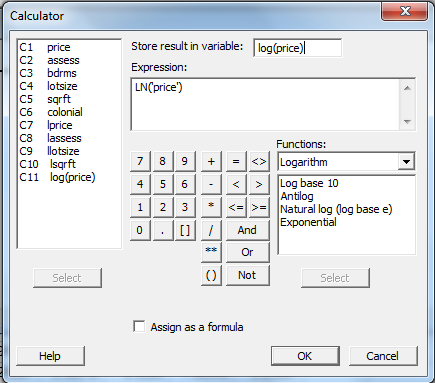
Task: Insert a decimal point
Action: 163,230
